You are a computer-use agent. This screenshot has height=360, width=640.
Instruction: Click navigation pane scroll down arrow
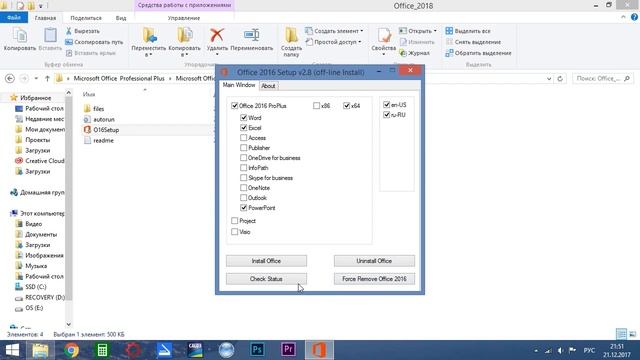(69, 325)
